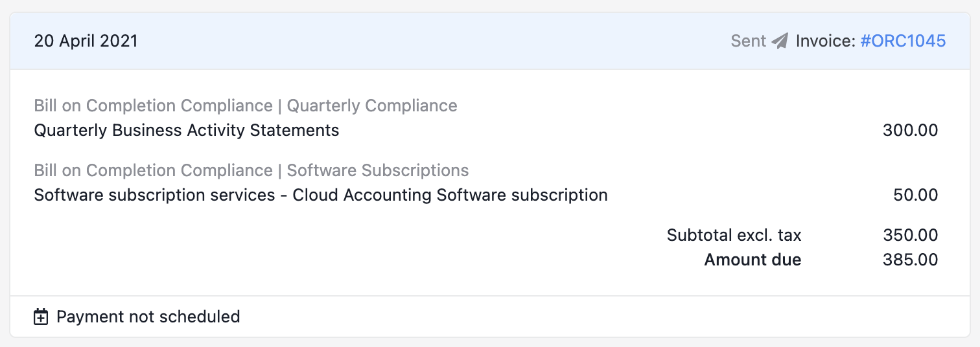980x347 pixels.
Task: Click Bill on Completion Compliance Quarterly Compliance heading
Action: [x=246, y=106]
